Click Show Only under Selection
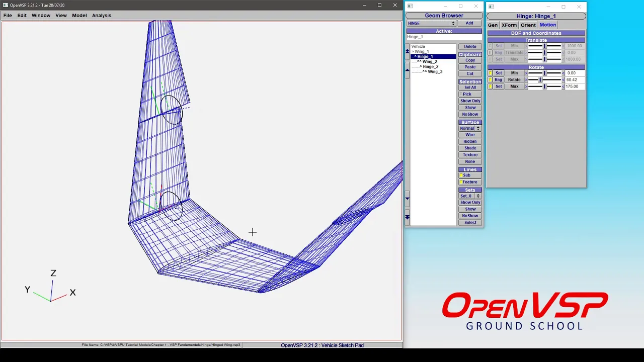This screenshot has width=644, height=362. click(x=470, y=101)
